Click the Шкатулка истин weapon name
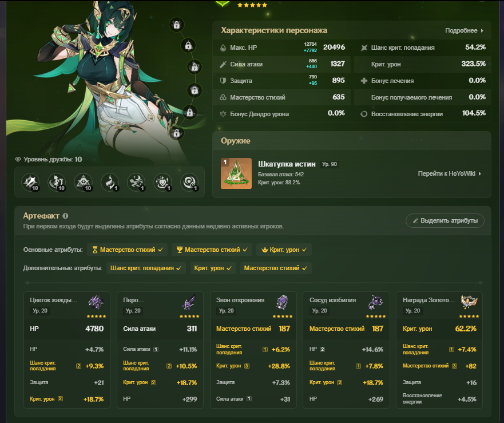Image resolution: width=504 pixels, height=423 pixels. point(287,164)
